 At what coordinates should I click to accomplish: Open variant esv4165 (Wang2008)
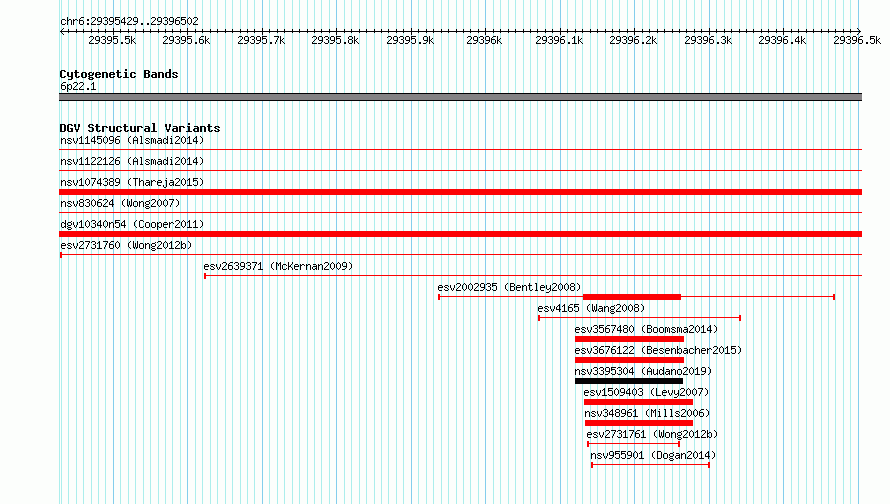[591, 308]
